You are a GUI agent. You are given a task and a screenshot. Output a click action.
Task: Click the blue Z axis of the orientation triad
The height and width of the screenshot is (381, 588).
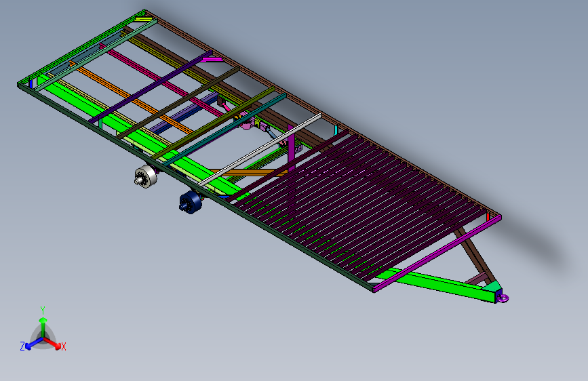click(33, 344)
